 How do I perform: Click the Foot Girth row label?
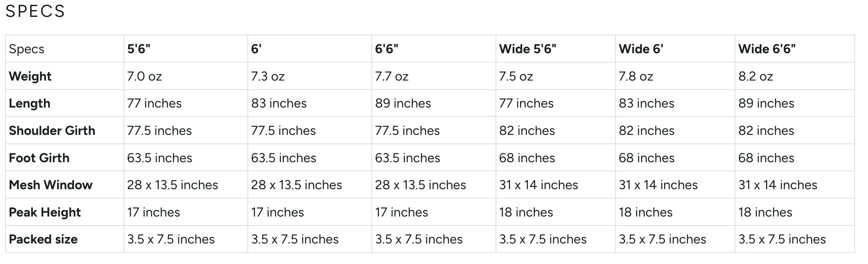pos(39,158)
